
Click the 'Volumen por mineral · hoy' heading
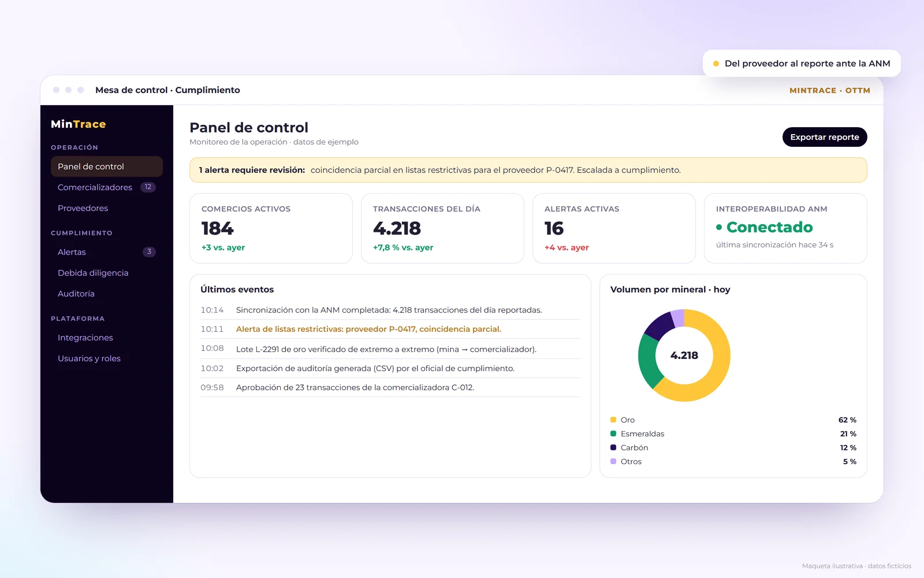[x=670, y=290]
